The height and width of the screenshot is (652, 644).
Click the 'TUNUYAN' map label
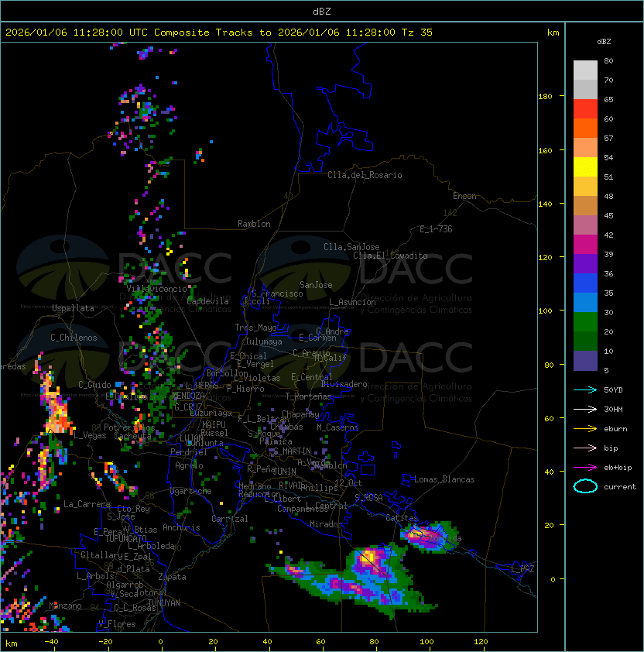pos(164,602)
